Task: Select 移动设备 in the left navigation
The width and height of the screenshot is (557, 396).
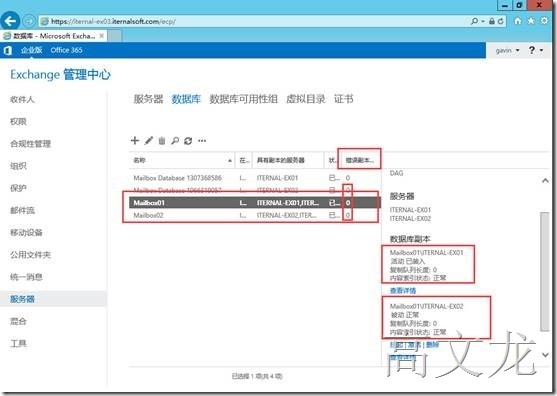Action: 26,233
